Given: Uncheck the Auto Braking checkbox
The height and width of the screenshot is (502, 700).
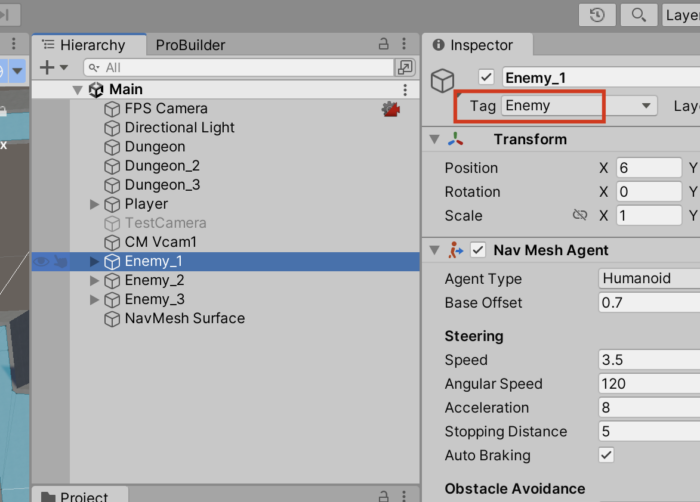Looking at the screenshot, I should pyautogui.click(x=606, y=455).
